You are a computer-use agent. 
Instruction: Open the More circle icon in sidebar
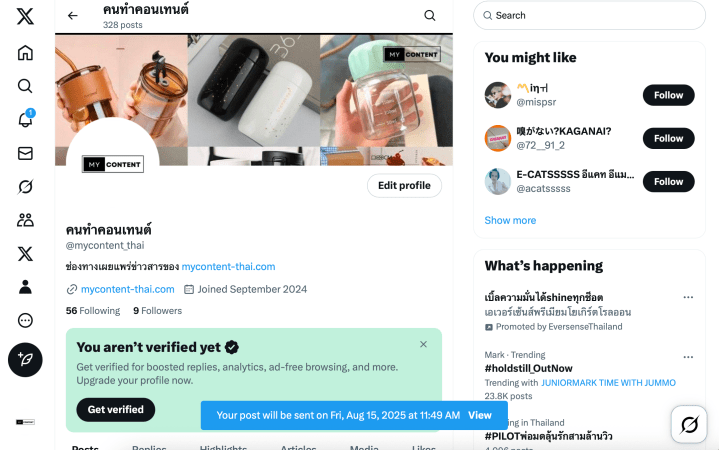[x=25, y=321]
